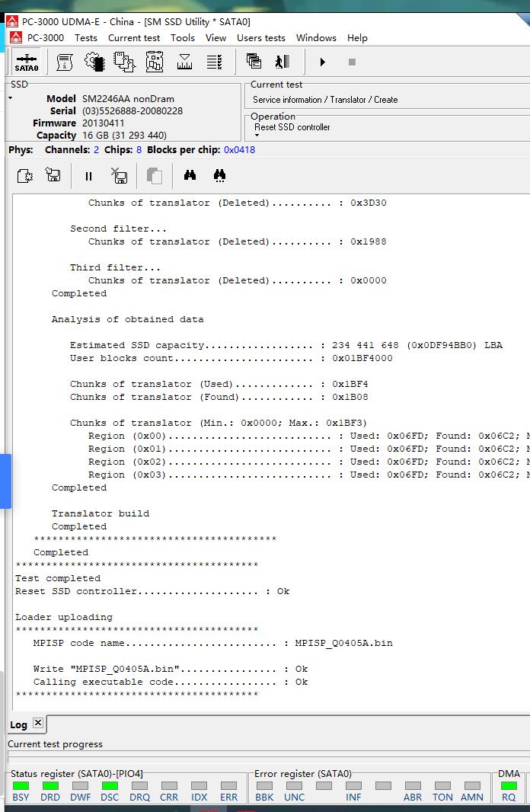
Task: Click the DMA RQ indicator
Action: 509,785
